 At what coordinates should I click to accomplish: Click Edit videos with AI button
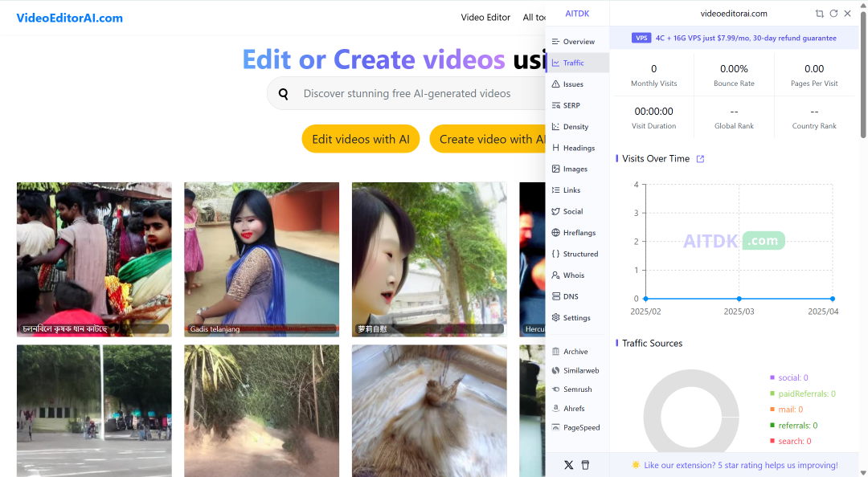[361, 139]
